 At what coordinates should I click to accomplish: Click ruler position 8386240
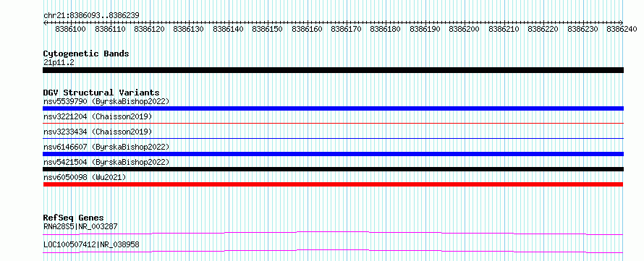[622, 29]
